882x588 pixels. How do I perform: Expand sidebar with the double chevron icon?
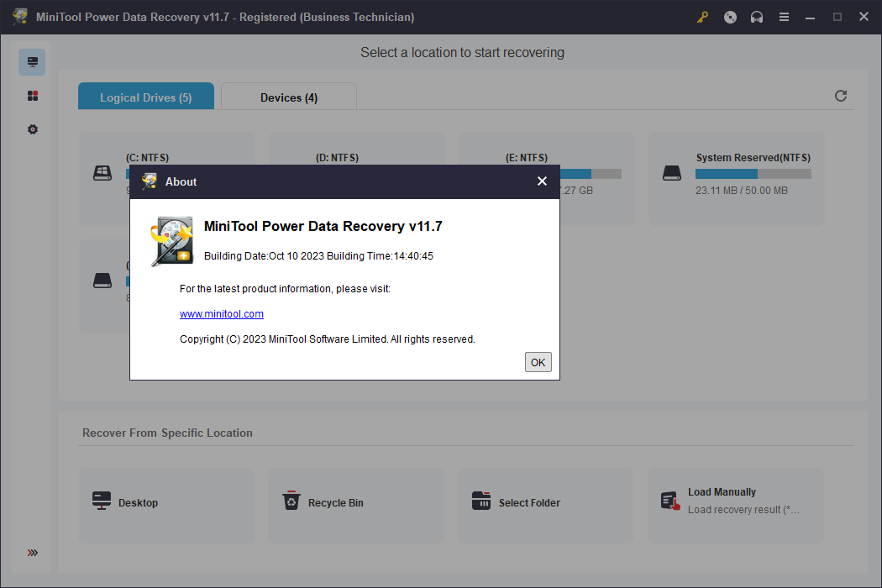(x=33, y=553)
